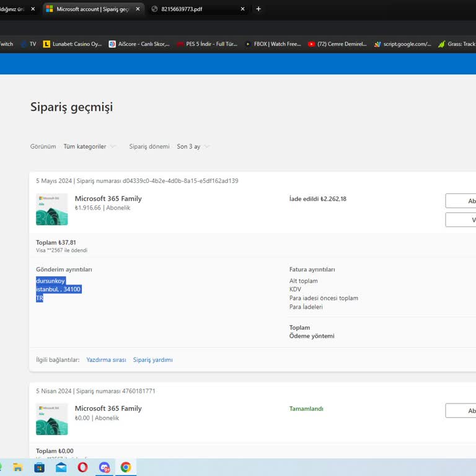
Task: Close the 82156639773.pdf tab
Action: pos(242,9)
